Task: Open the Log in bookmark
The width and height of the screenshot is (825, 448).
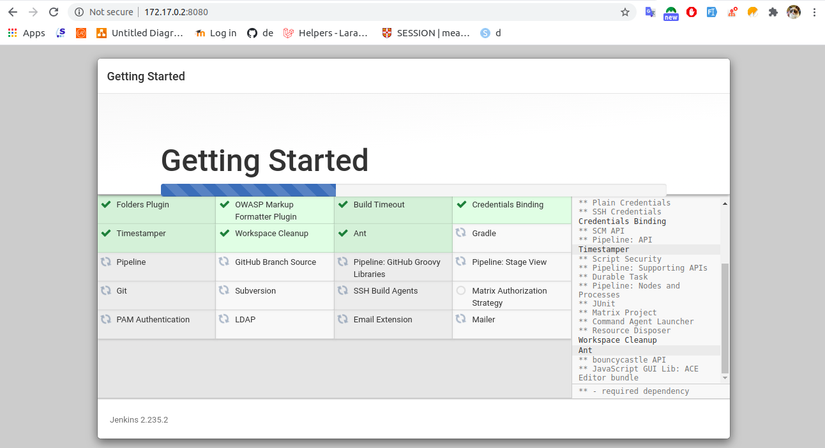Action: click(216, 33)
